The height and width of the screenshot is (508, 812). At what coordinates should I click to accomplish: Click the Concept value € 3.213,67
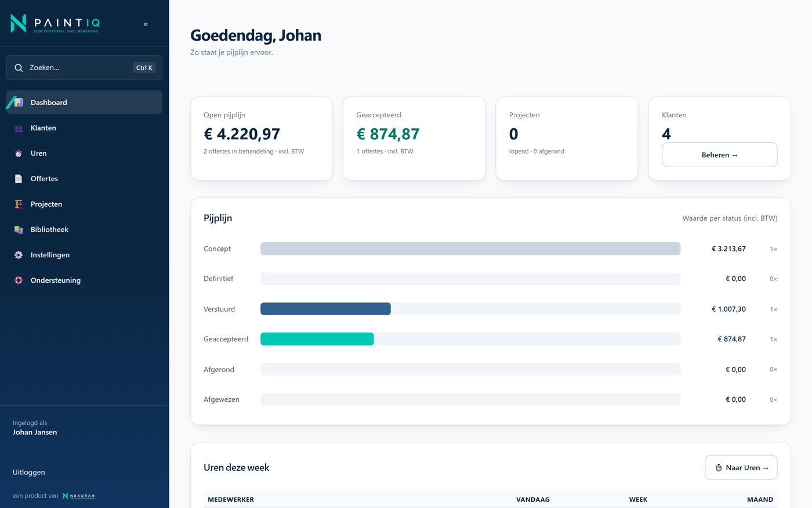[728, 248]
